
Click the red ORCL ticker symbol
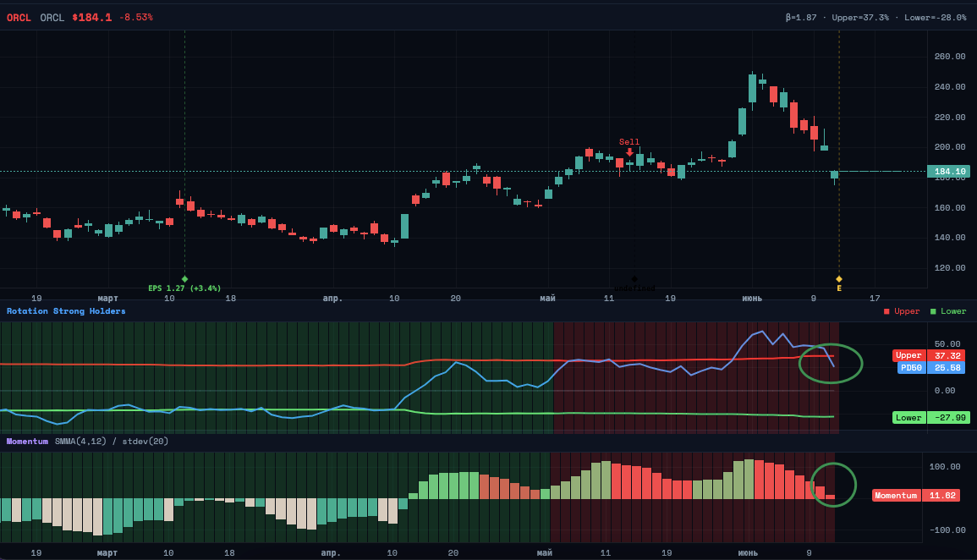point(19,18)
